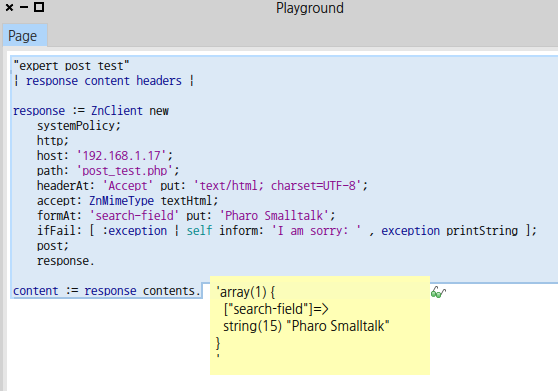Maximize the Playground window

coord(39,7)
